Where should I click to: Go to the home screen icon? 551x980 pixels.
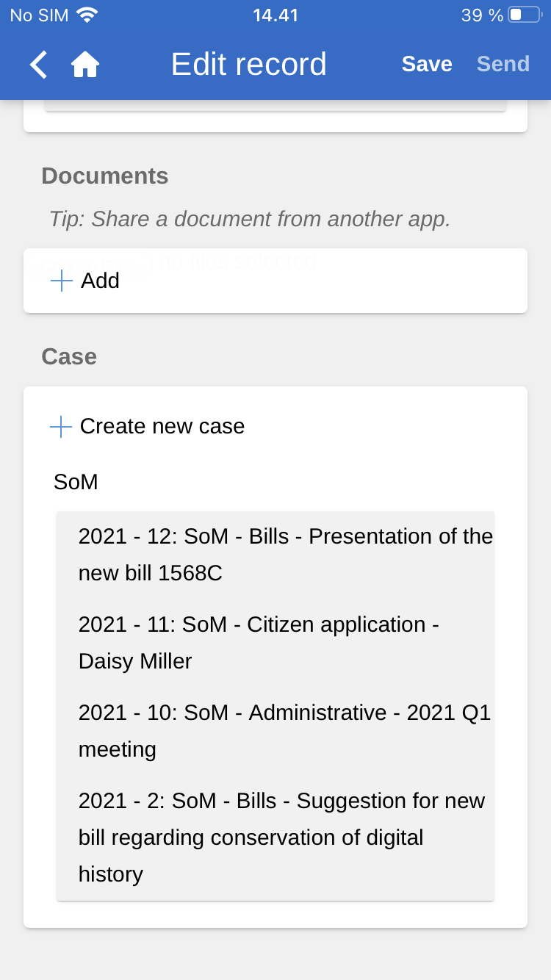tap(85, 65)
